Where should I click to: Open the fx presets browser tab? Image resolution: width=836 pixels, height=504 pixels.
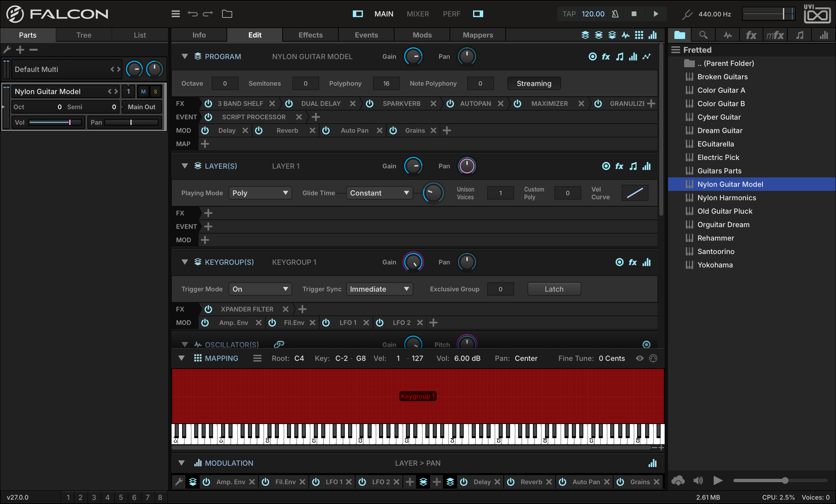point(751,35)
